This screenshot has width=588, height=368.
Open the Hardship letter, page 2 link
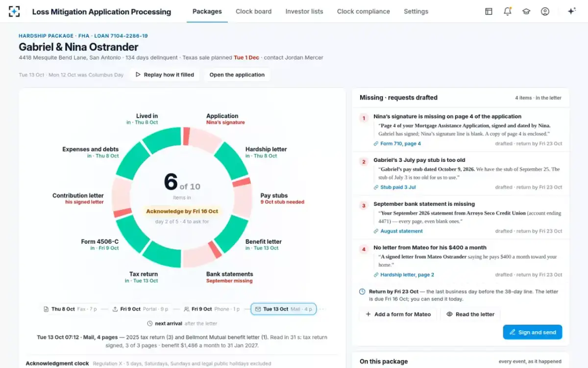pos(407,275)
